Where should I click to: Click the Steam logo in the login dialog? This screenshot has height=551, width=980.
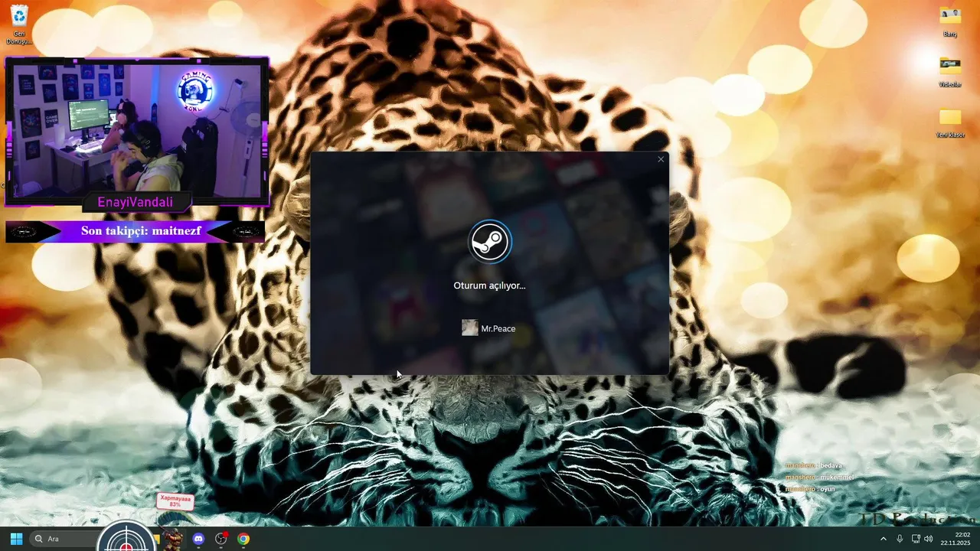pyautogui.click(x=490, y=242)
